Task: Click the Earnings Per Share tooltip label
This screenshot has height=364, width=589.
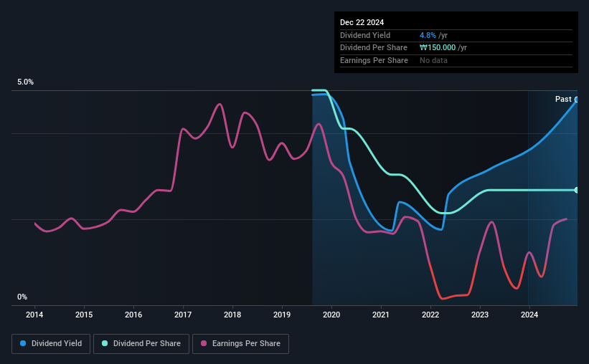Action: point(374,60)
